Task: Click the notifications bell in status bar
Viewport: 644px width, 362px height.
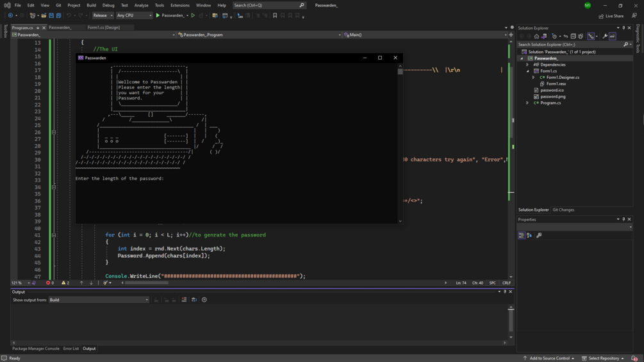Action: click(635, 358)
